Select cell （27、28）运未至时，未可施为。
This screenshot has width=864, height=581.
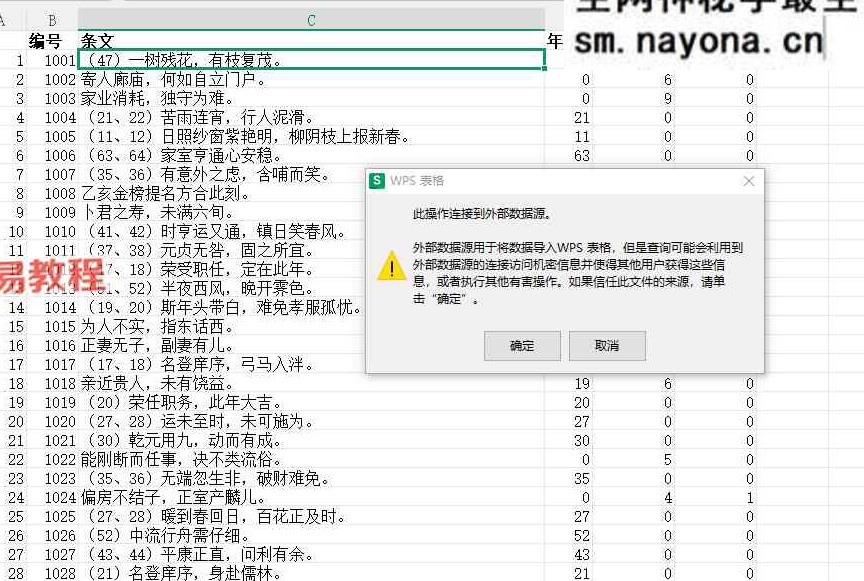pos(311,422)
